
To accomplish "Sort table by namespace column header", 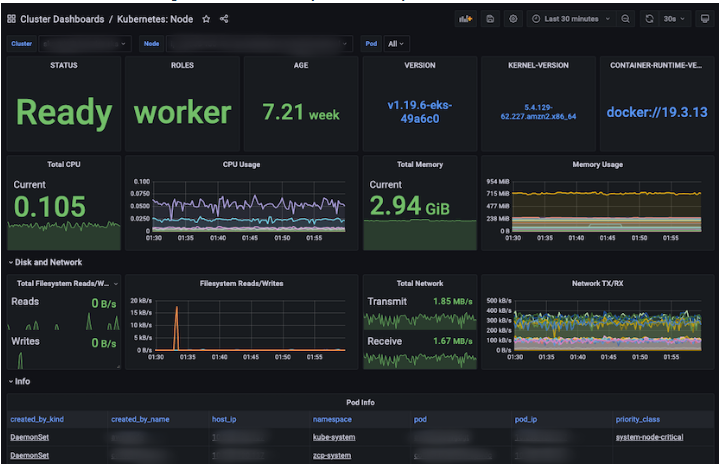I will coord(332,419).
